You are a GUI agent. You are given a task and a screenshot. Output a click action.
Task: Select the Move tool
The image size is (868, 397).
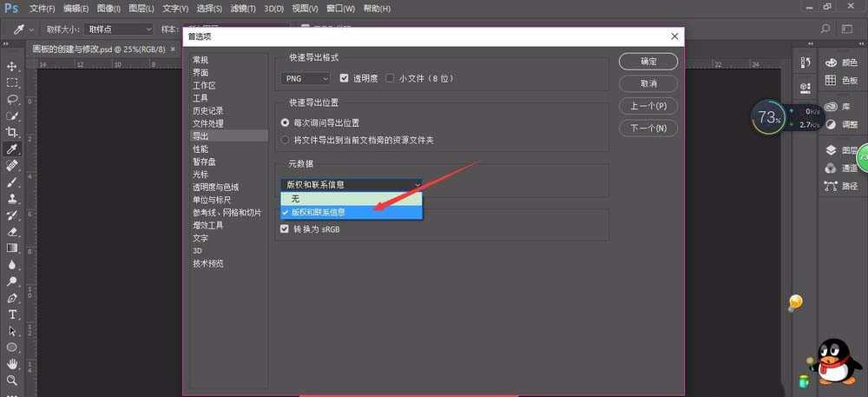pos(12,67)
